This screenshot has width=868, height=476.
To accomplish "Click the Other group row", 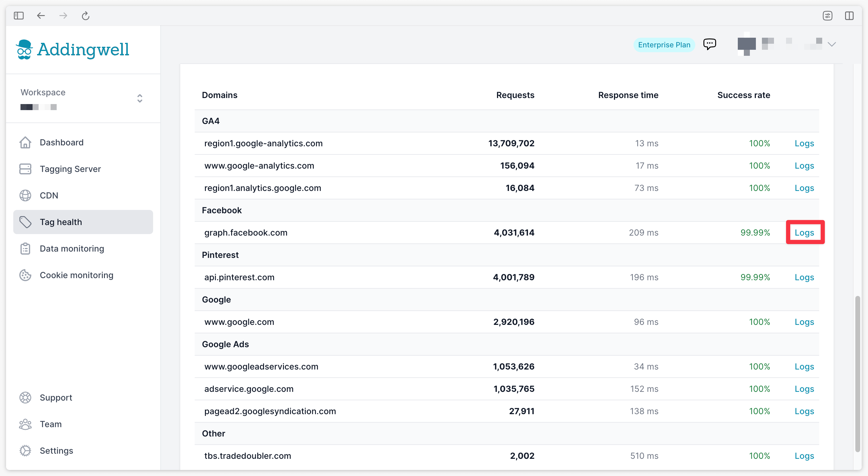I will coord(507,433).
